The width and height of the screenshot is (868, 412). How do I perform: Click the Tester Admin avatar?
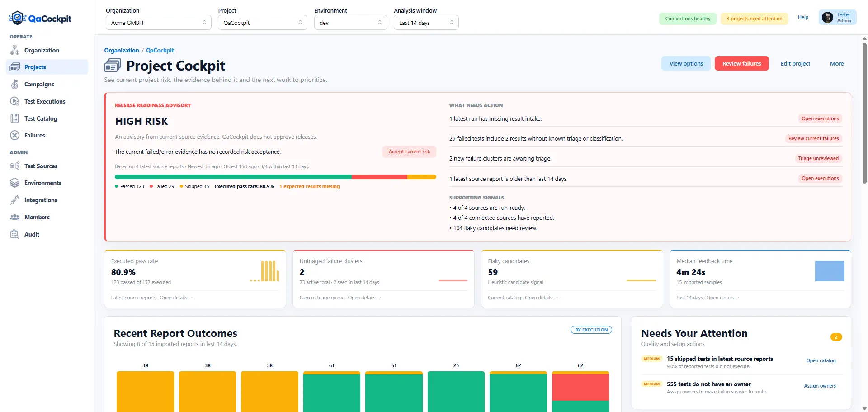[x=827, y=17]
